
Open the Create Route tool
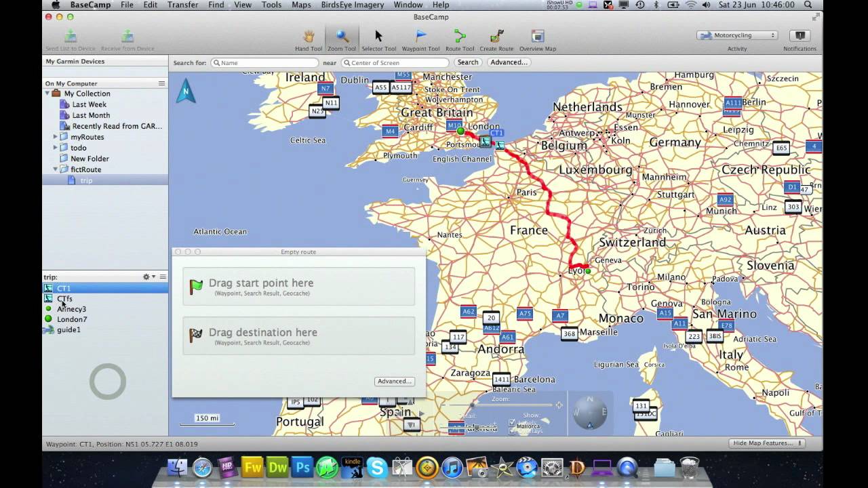tap(496, 40)
